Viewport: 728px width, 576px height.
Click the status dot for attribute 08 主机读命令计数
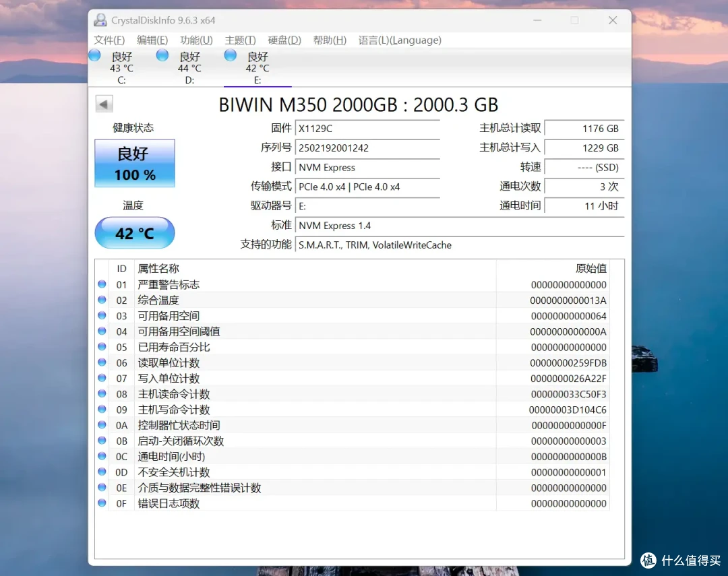(102, 393)
